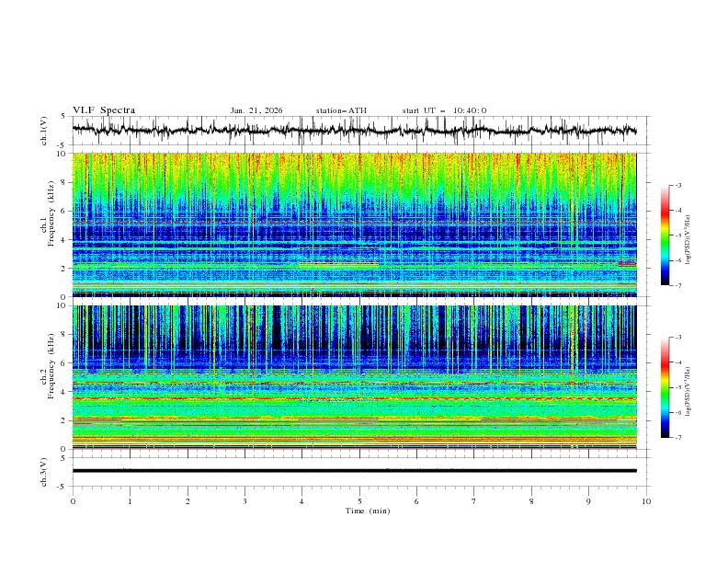The width and height of the screenshot is (728, 563).
Task: Click the "5" tick on the ch.1(V) axis
Action: click(63, 117)
